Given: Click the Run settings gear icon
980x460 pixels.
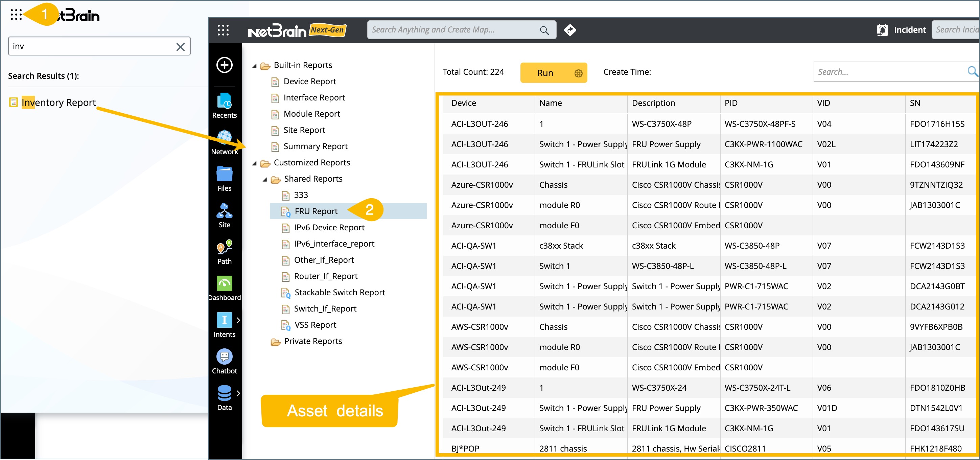Looking at the screenshot, I should (578, 73).
